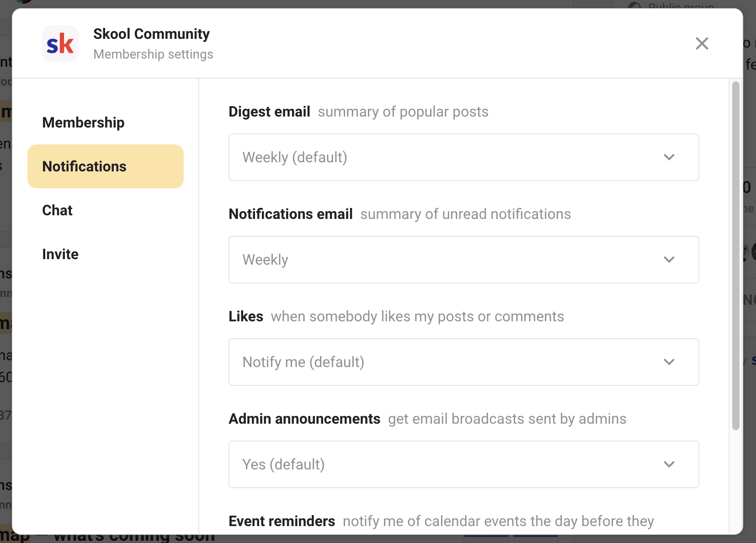Click the 'Likes' section label
The width and height of the screenshot is (756, 543).
pos(246,316)
